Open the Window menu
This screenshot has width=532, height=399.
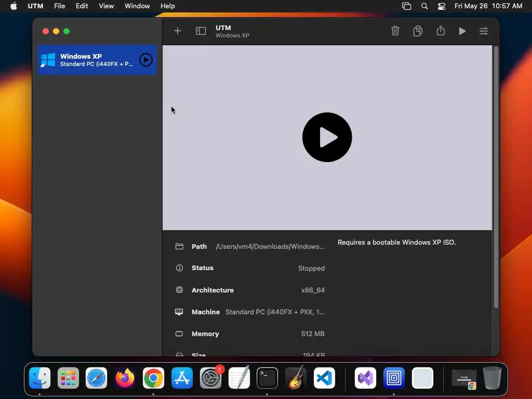137,6
